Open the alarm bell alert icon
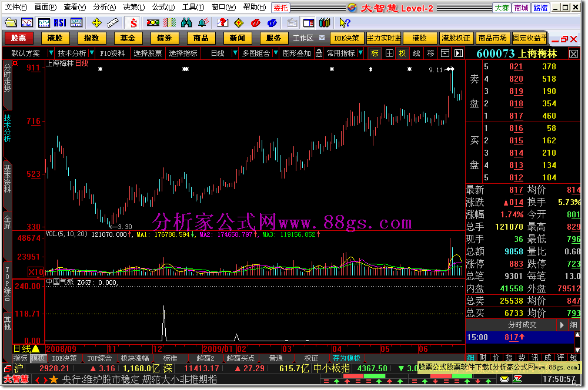 pyautogui.click(x=203, y=23)
